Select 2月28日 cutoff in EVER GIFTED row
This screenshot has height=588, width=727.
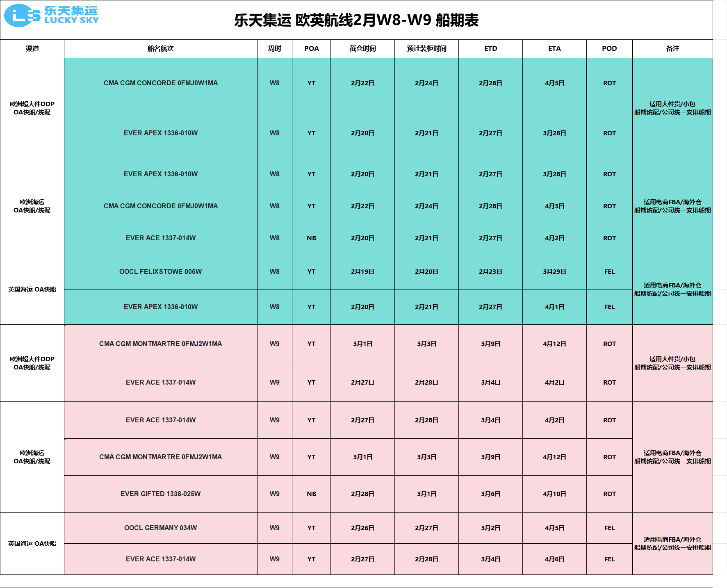click(x=363, y=494)
